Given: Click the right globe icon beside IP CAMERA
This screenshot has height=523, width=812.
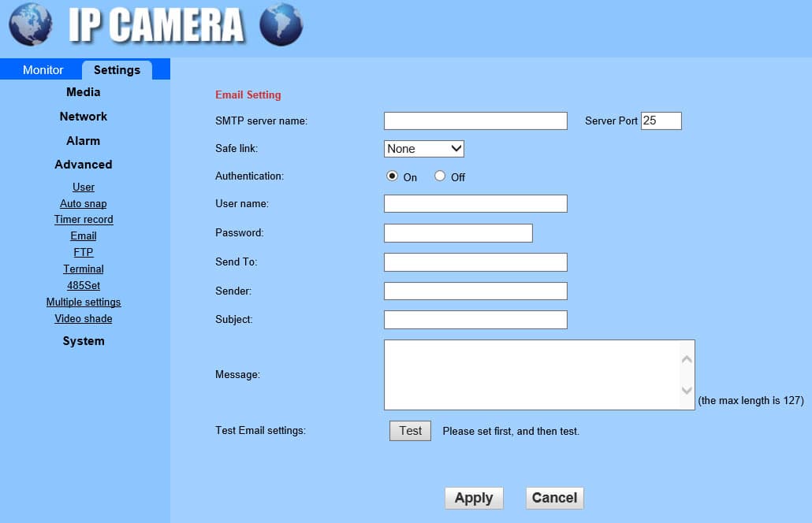Looking at the screenshot, I should click(x=281, y=24).
